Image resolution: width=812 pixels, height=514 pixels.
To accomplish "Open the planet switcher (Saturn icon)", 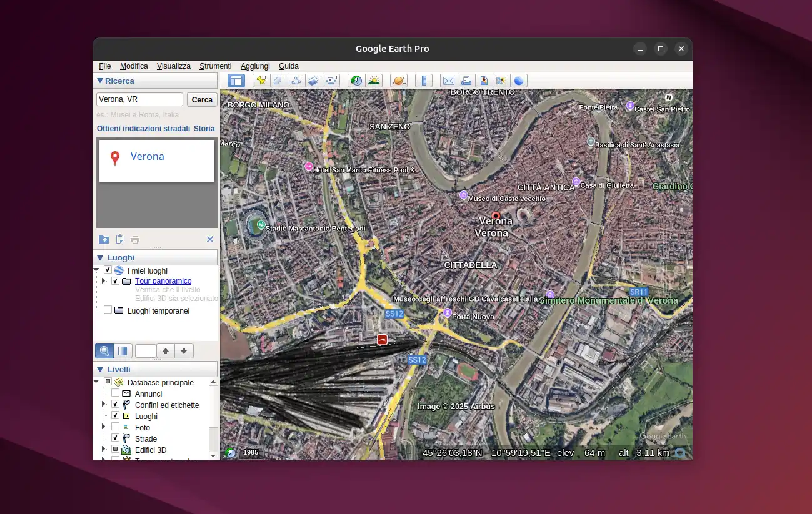I will (399, 81).
